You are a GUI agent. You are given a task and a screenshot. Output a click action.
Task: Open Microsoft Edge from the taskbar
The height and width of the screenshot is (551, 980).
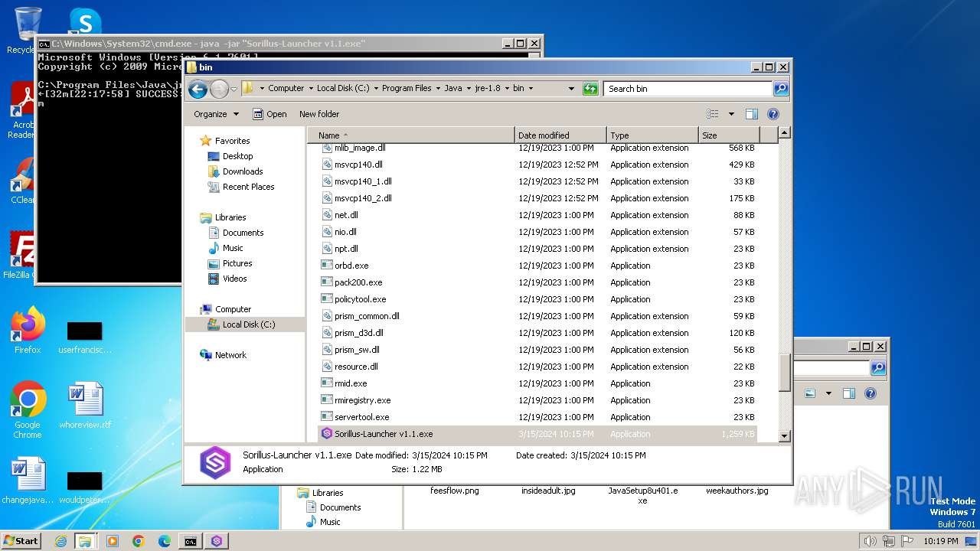[165, 541]
